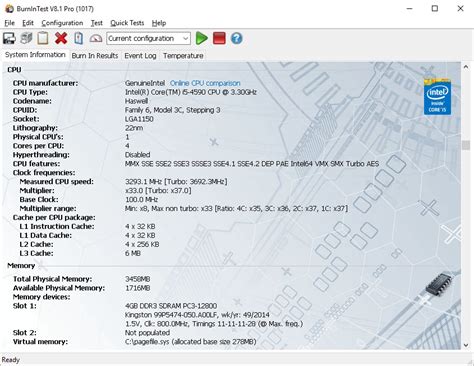Stop tests with the red square button

point(219,38)
